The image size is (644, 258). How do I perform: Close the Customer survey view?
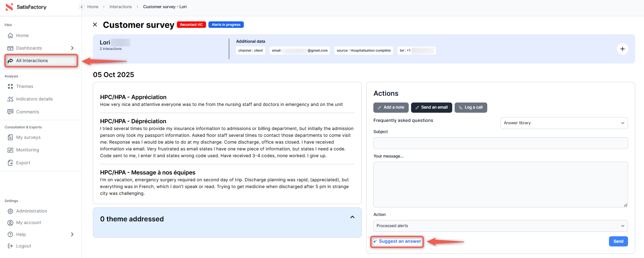click(95, 24)
